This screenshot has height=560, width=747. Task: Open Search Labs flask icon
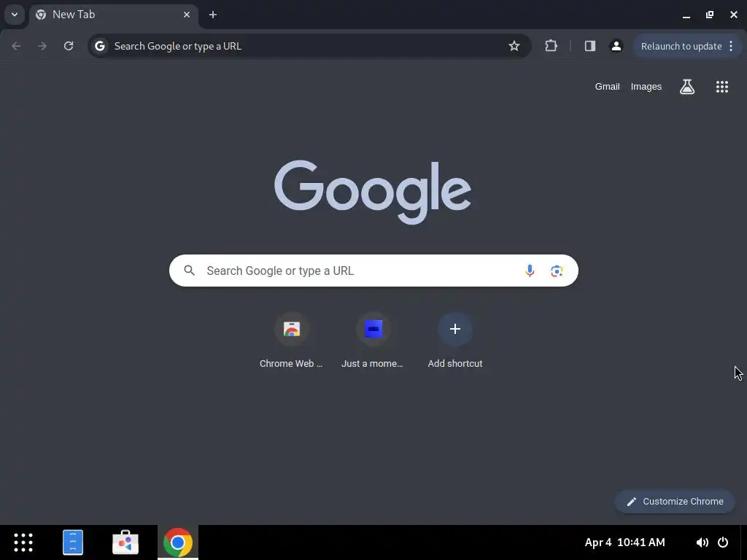687,87
